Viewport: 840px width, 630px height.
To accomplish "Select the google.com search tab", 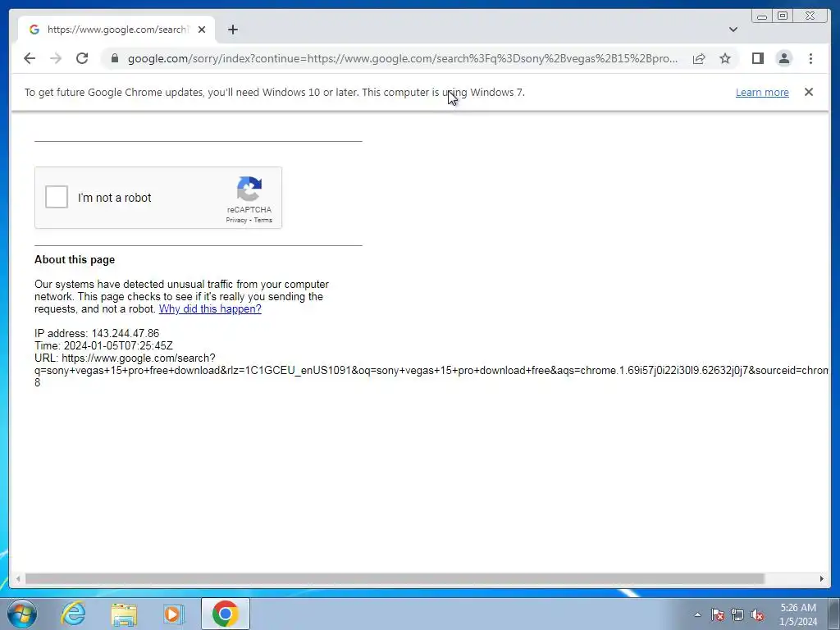I will coord(116,30).
